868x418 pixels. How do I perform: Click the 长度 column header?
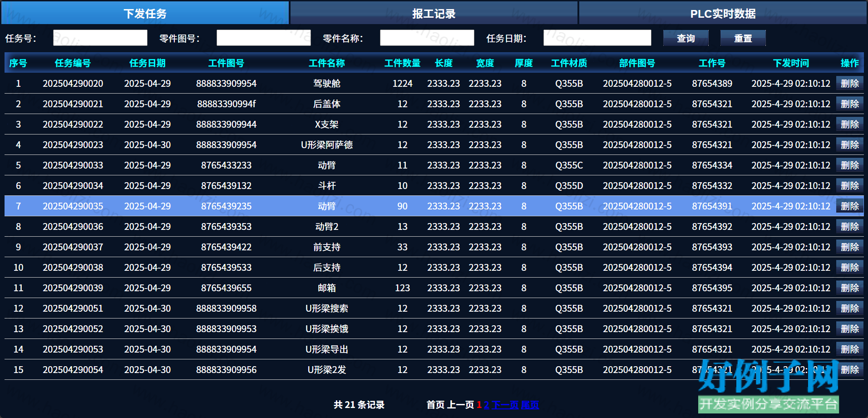point(444,63)
